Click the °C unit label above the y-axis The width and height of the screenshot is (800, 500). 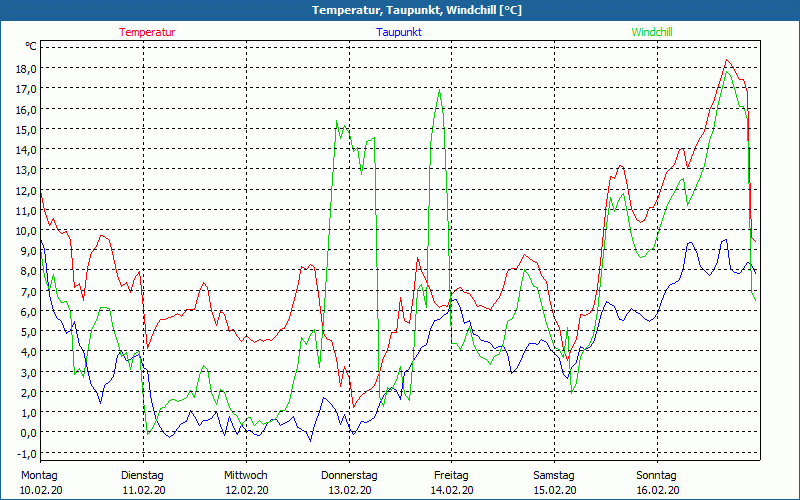31,46
